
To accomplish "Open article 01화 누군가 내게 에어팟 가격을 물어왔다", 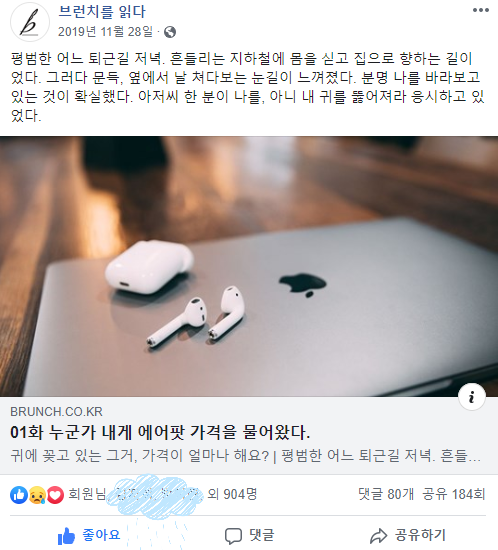I will click(160, 432).
